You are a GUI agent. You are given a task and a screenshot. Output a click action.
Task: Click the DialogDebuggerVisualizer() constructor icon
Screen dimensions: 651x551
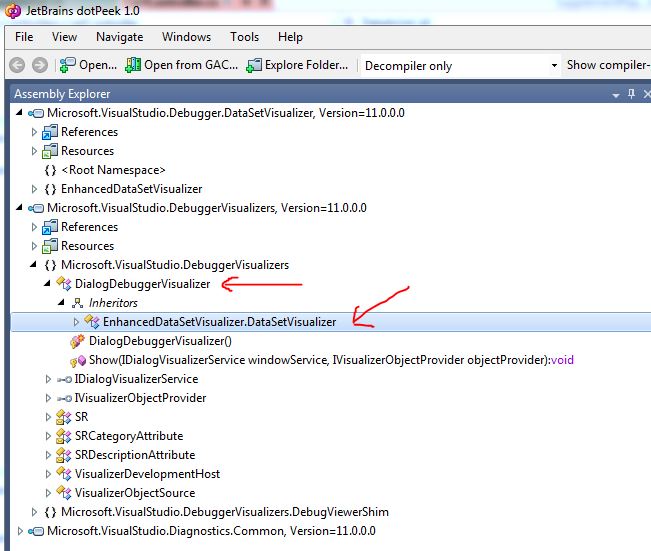pyautogui.click(x=78, y=341)
